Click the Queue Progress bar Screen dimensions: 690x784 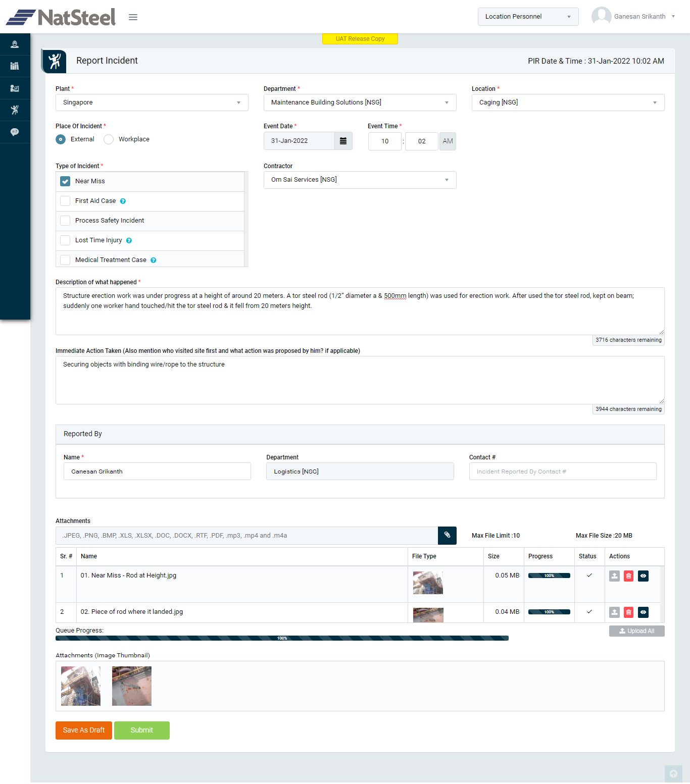282,638
